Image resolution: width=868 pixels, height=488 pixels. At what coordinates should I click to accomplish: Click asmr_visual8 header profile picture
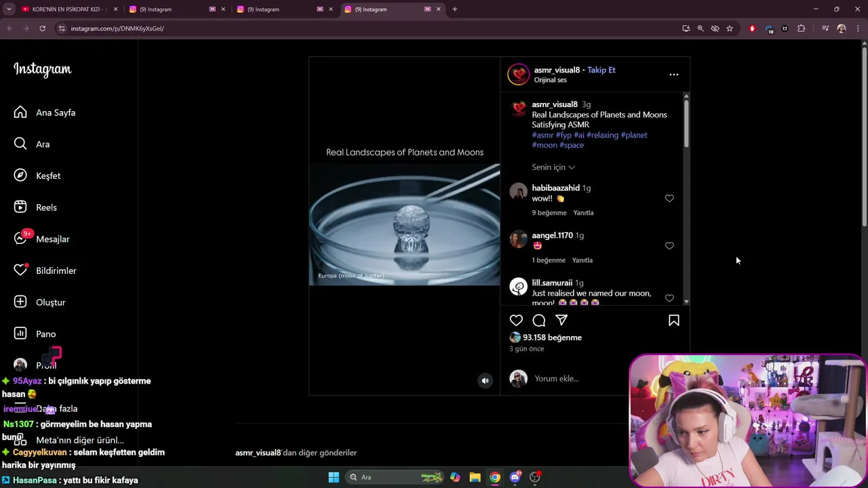[518, 75]
